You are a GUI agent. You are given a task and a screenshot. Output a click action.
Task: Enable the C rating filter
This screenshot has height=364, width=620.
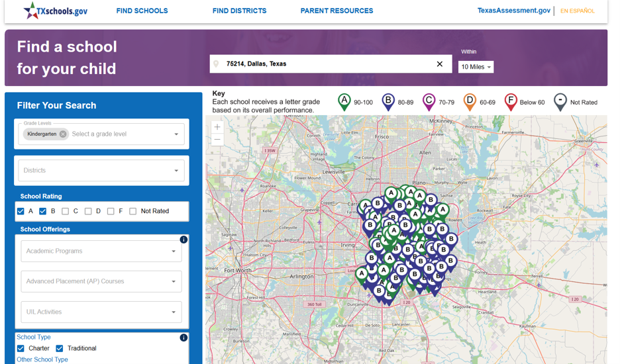pos(65,211)
